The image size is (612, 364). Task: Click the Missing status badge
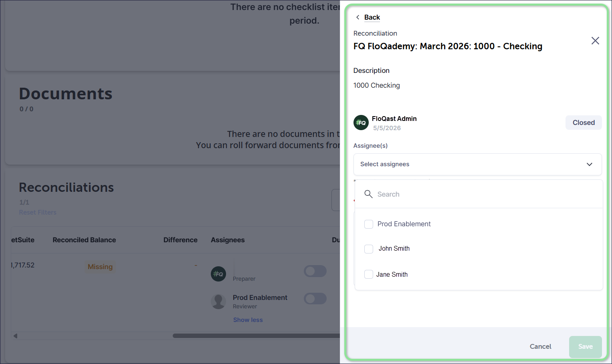pyautogui.click(x=100, y=267)
